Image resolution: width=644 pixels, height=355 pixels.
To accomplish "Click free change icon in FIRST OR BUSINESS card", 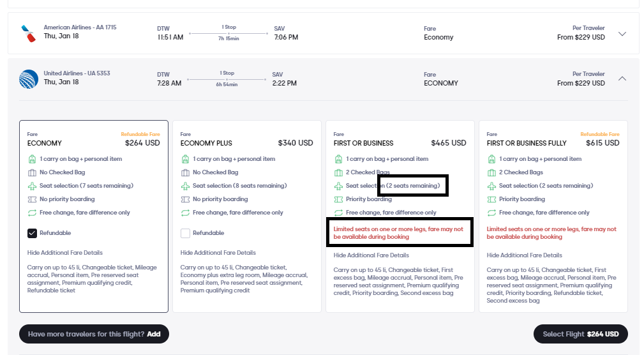I will point(338,213).
